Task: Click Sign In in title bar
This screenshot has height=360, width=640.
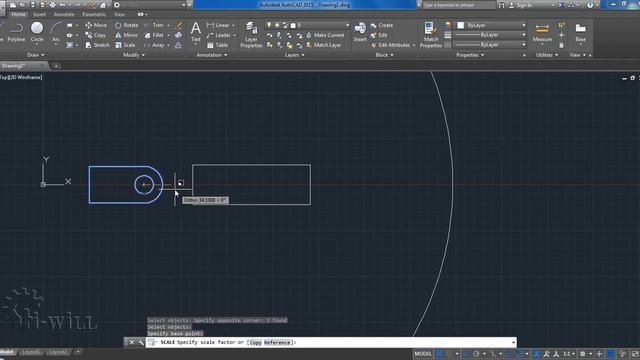Action: (x=521, y=5)
